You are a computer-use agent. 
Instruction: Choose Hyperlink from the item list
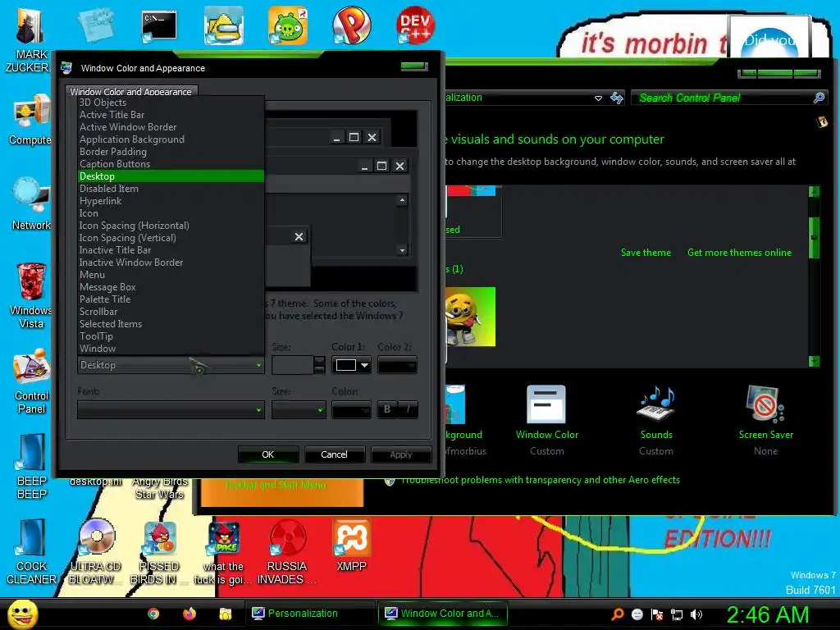click(x=171, y=201)
